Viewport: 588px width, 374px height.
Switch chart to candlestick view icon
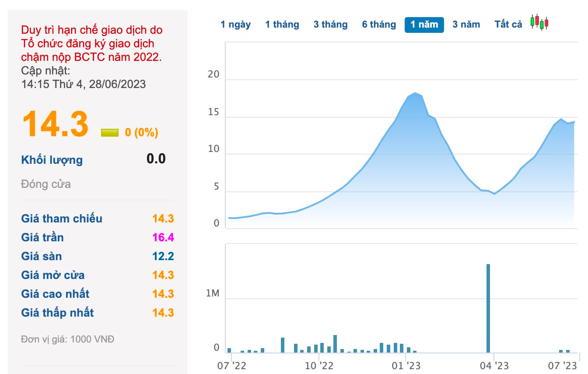[x=539, y=22]
